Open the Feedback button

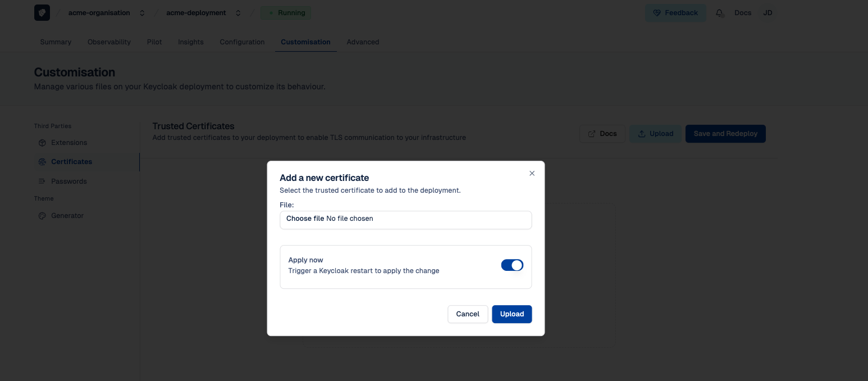point(675,13)
